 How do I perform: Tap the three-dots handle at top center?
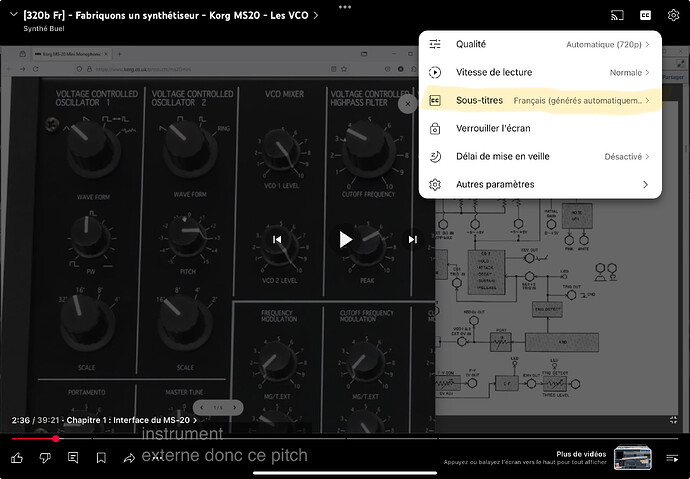345,7
